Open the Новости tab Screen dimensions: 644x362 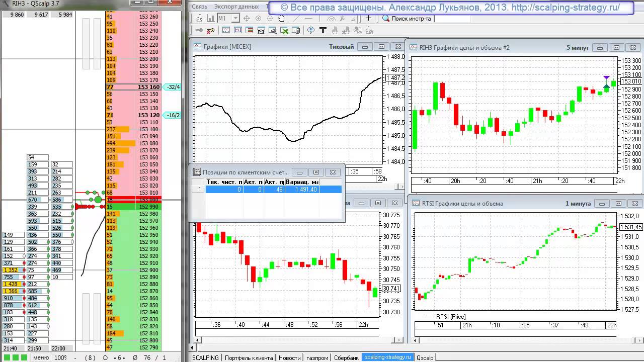(x=289, y=357)
